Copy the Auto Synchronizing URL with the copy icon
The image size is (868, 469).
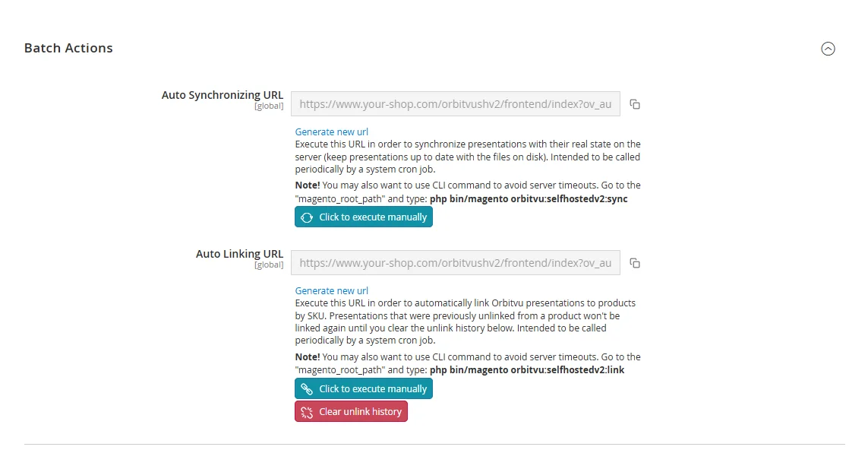(635, 104)
